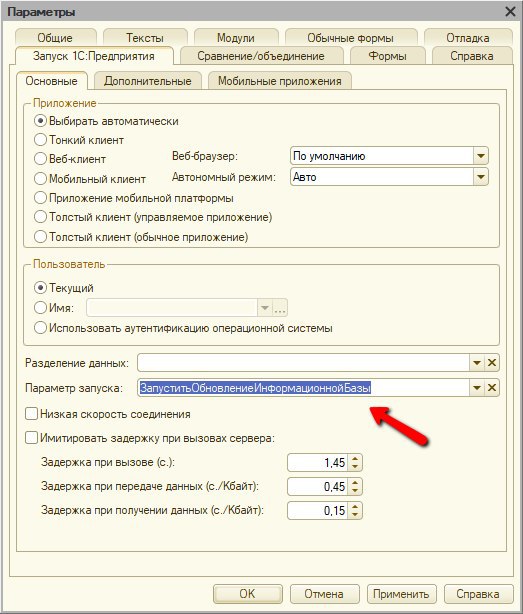Close the Параметры dialog window
The image size is (523, 614).
coord(510,12)
